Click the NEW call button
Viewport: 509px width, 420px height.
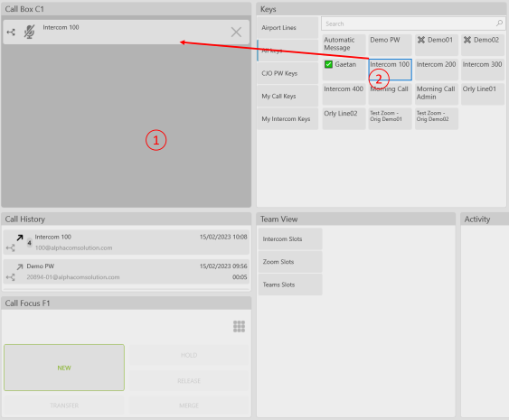[x=64, y=368]
